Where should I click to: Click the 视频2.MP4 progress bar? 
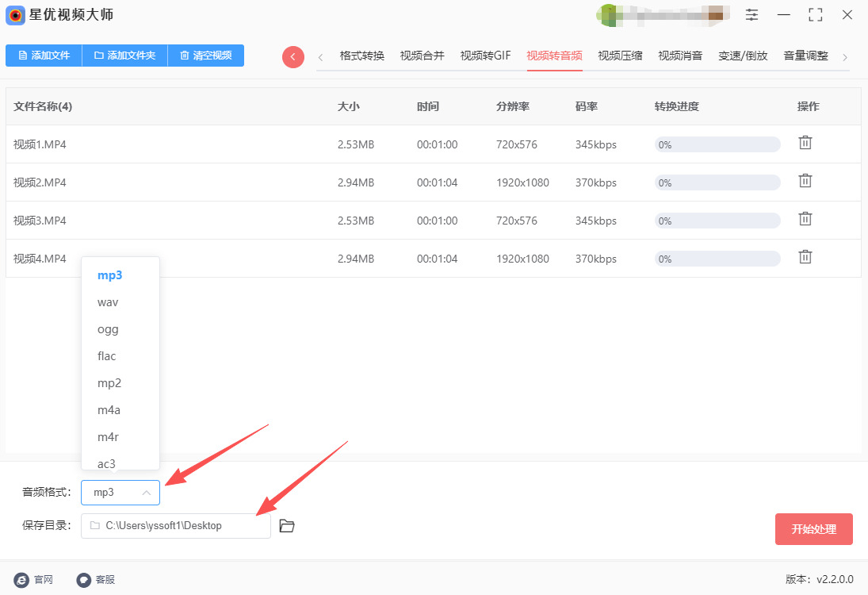(717, 182)
